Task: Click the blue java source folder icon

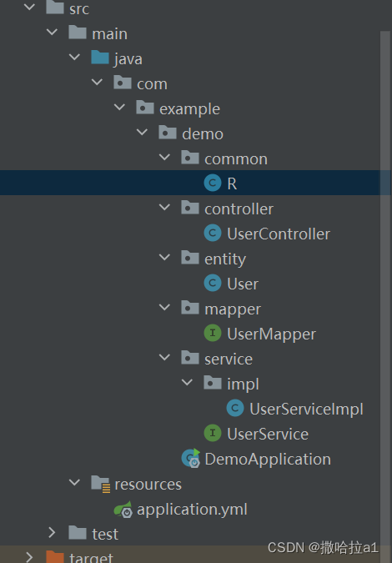Action: (100, 58)
